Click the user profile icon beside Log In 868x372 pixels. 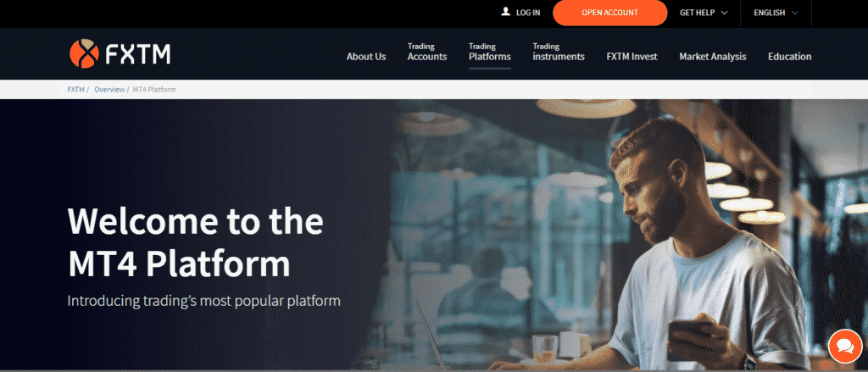[x=505, y=12]
